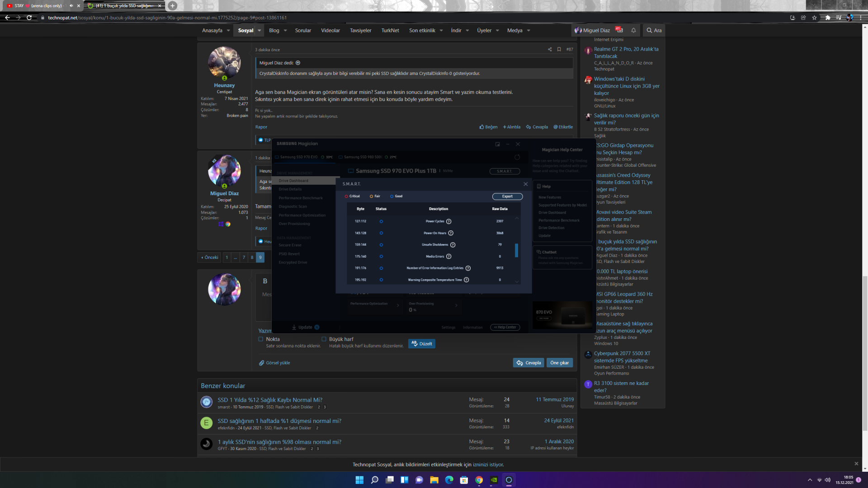Open Windows Start menu on the taskbar
The height and width of the screenshot is (488, 868).
[x=359, y=480]
